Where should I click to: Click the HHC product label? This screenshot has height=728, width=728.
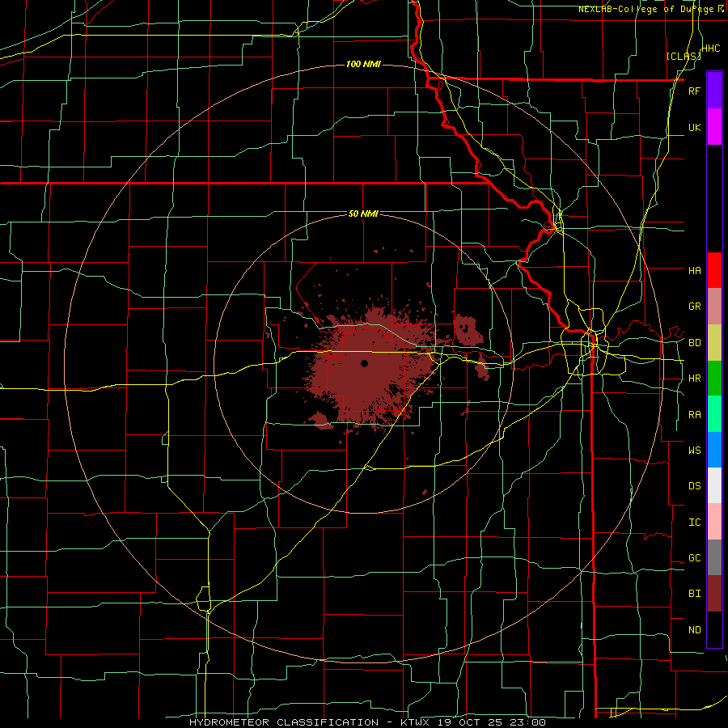711,49
